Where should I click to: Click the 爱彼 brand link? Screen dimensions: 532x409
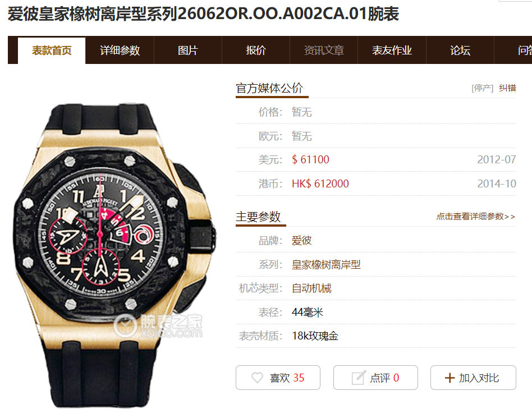[x=301, y=241]
